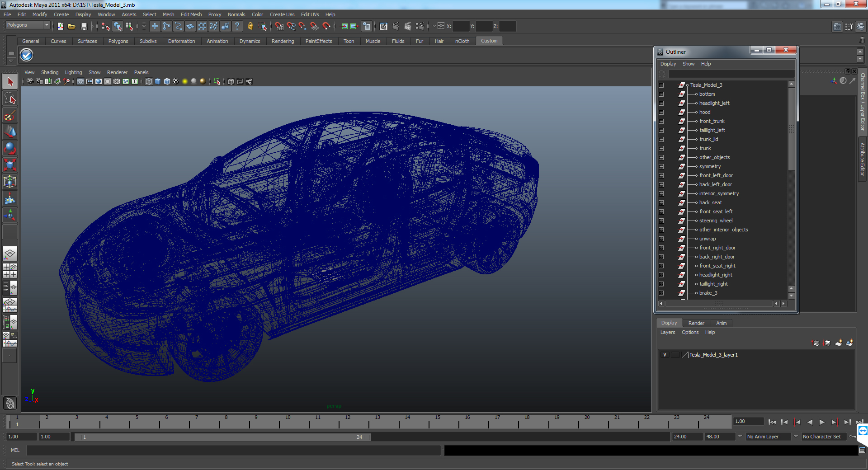Activate the Paint Selection tool
Viewport: 868px width, 470px height.
click(10, 115)
